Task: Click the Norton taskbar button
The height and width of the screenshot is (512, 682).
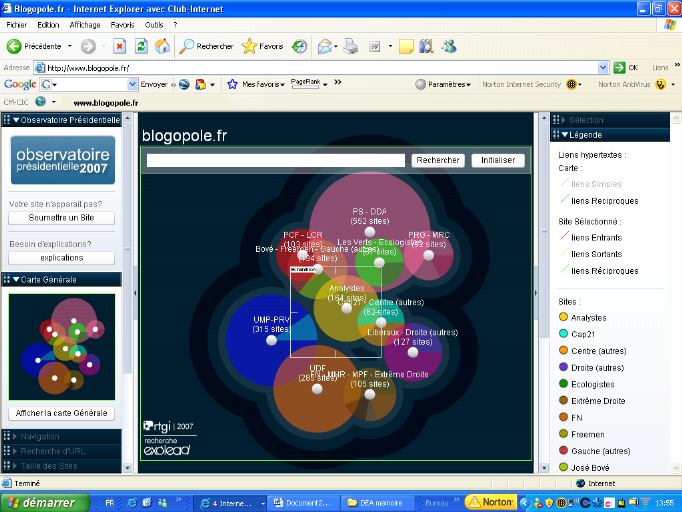Action: click(491, 502)
